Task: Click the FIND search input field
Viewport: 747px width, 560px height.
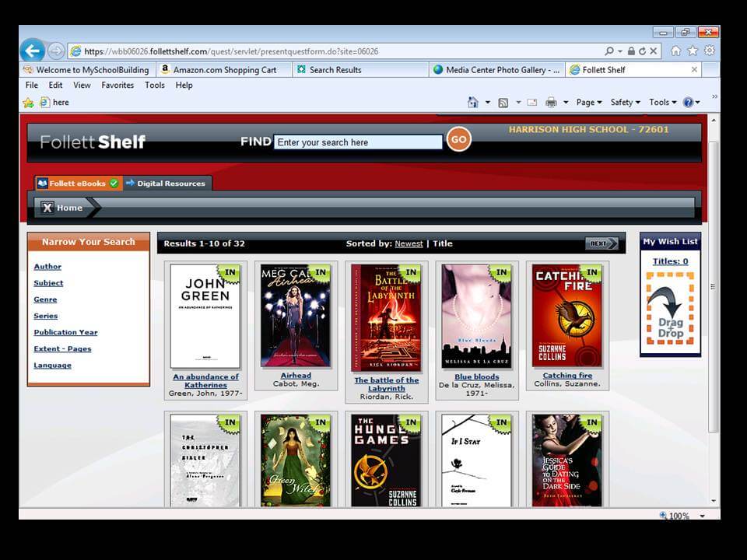Action: pos(358,142)
